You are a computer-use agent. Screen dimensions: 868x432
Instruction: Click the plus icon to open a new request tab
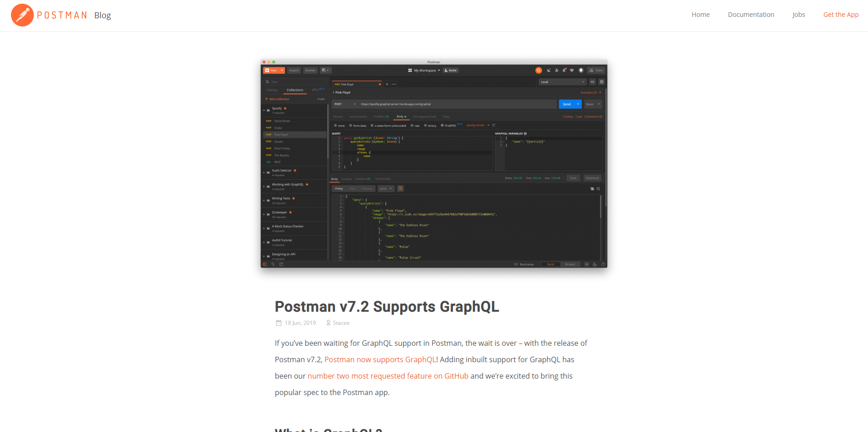[x=387, y=84]
